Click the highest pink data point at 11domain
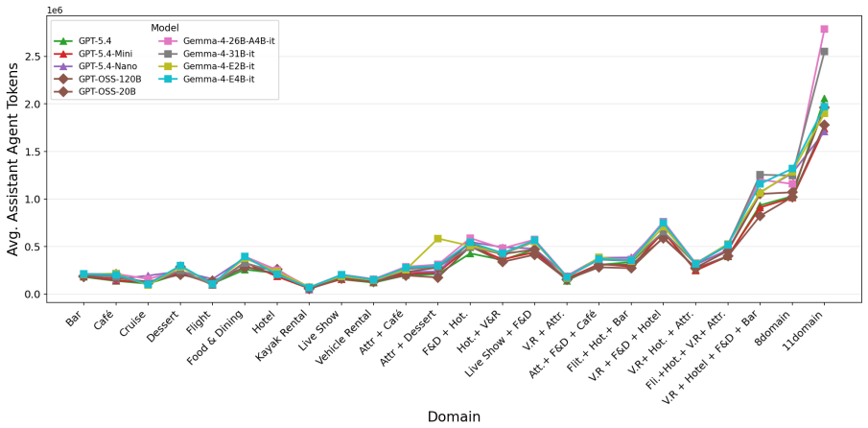Screen dimensions: 868x428 pyautogui.click(x=824, y=29)
